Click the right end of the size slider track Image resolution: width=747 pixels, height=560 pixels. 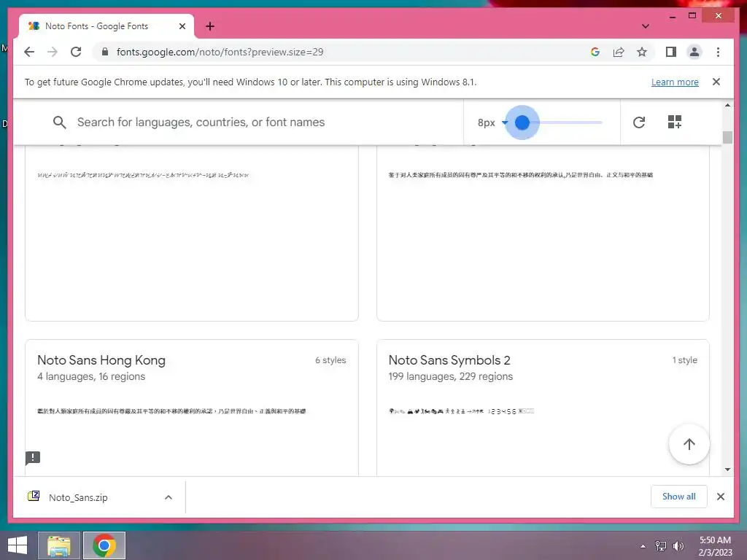click(601, 122)
